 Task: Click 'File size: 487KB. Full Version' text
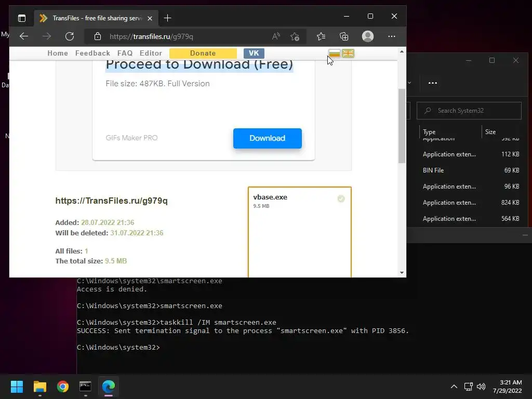(157, 84)
